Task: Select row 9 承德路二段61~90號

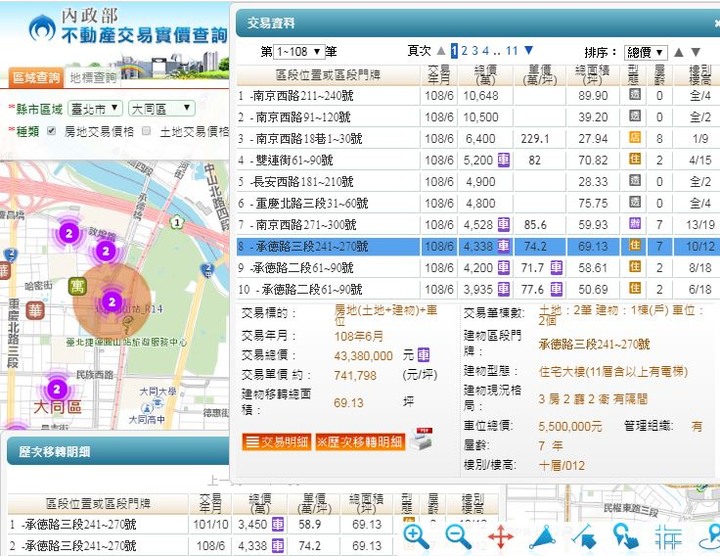Action: tap(477, 267)
